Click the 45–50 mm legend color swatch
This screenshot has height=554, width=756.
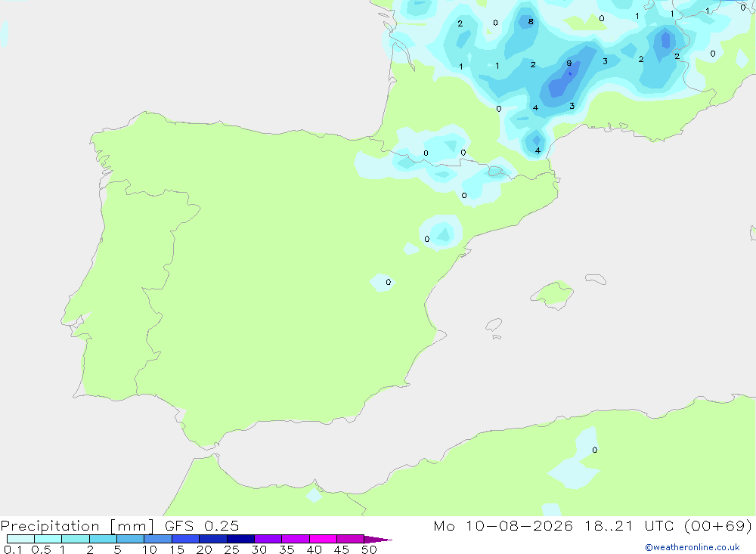[351, 539]
